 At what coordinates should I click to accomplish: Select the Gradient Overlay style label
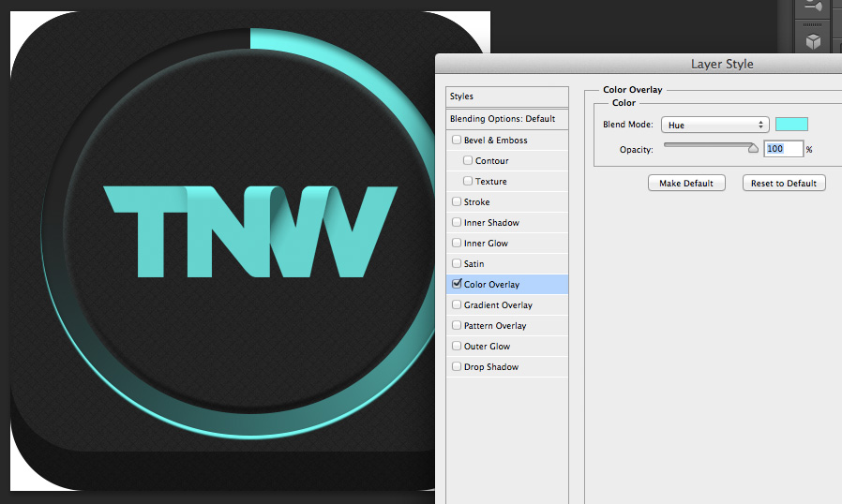(498, 304)
